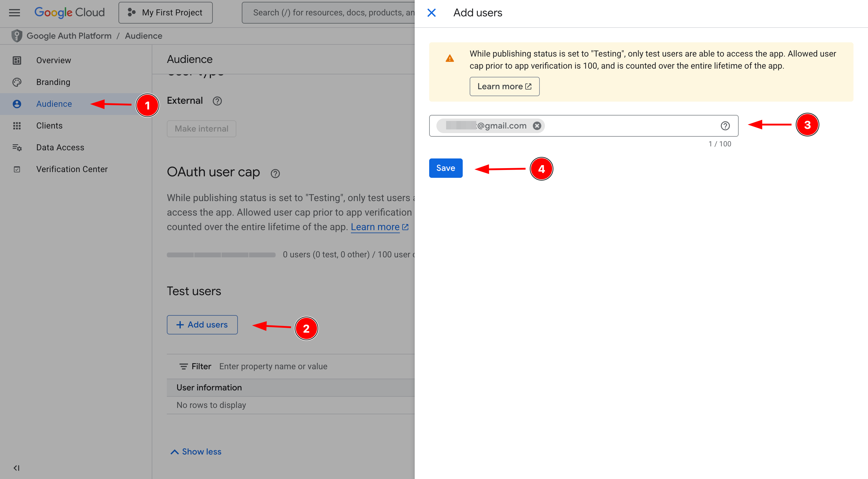Click the Add users button
The width and height of the screenshot is (868, 479).
[x=202, y=324]
